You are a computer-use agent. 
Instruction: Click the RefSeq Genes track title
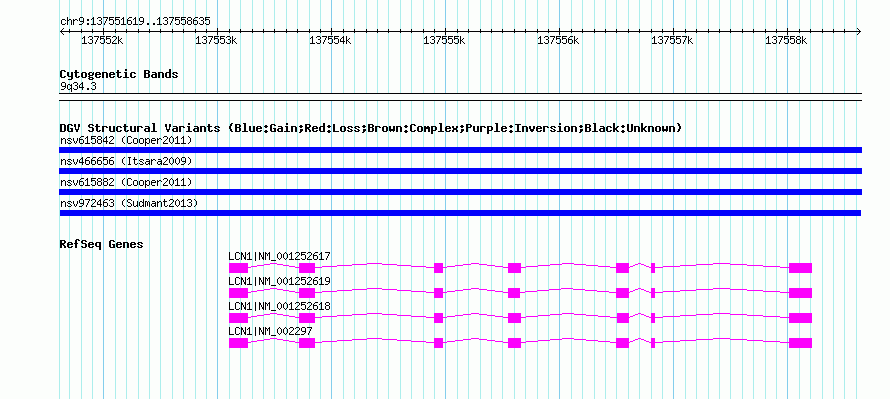101,245
